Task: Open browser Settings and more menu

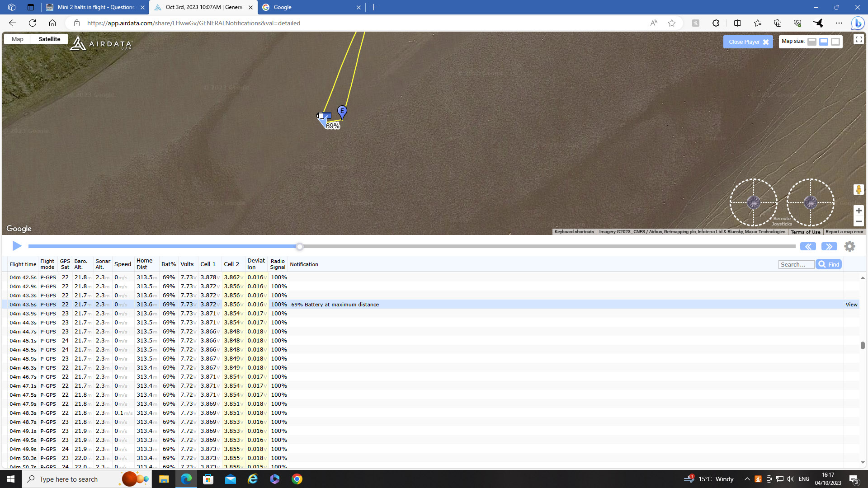Action: [839, 23]
